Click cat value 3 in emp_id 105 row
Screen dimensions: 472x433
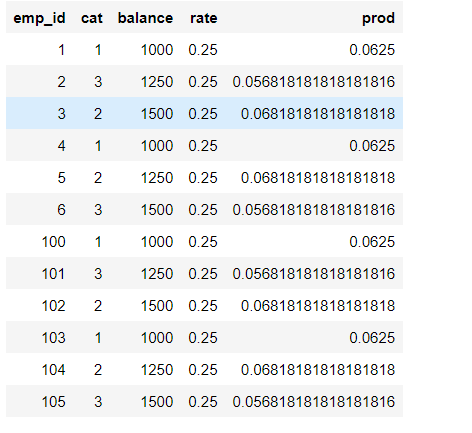98,402
